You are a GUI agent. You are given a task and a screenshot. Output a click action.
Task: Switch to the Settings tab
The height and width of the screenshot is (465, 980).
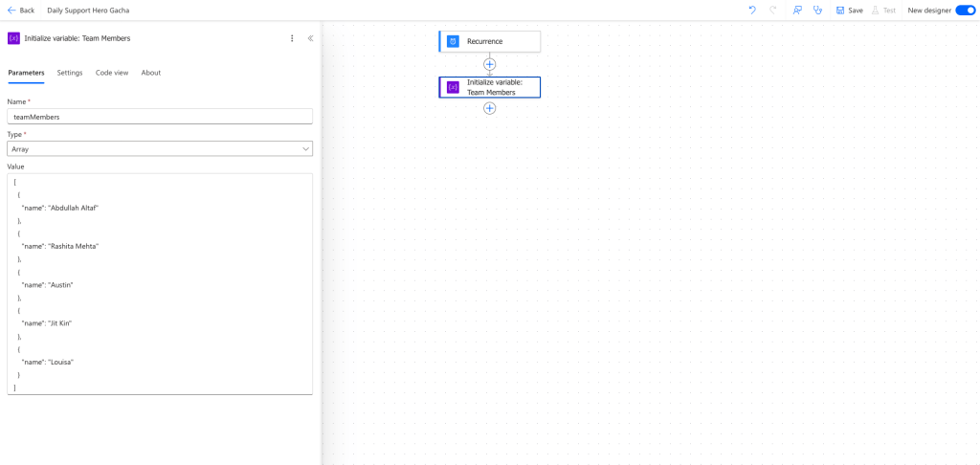coord(70,73)
